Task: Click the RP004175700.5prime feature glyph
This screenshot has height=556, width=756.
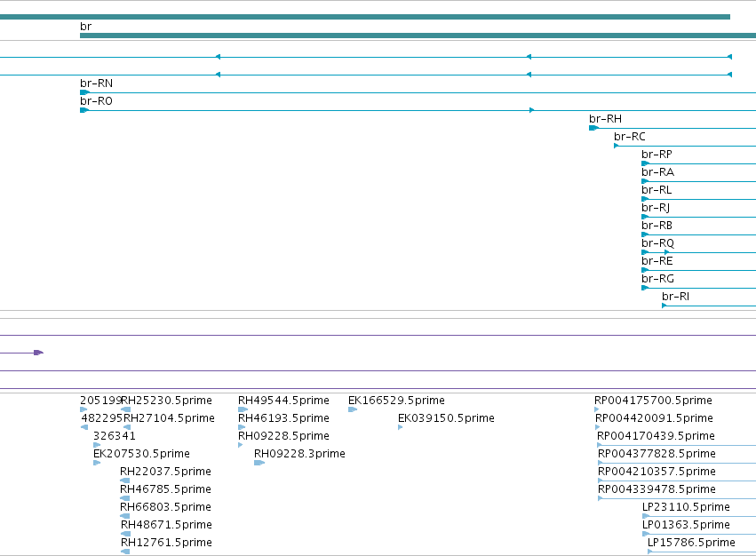Action: coord(597,409)
